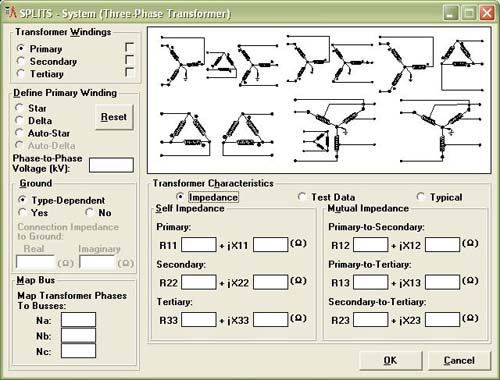Screen dimensions: 500x380
Task: Click the R11 primary resistance field
Action: tap(199, 245)
